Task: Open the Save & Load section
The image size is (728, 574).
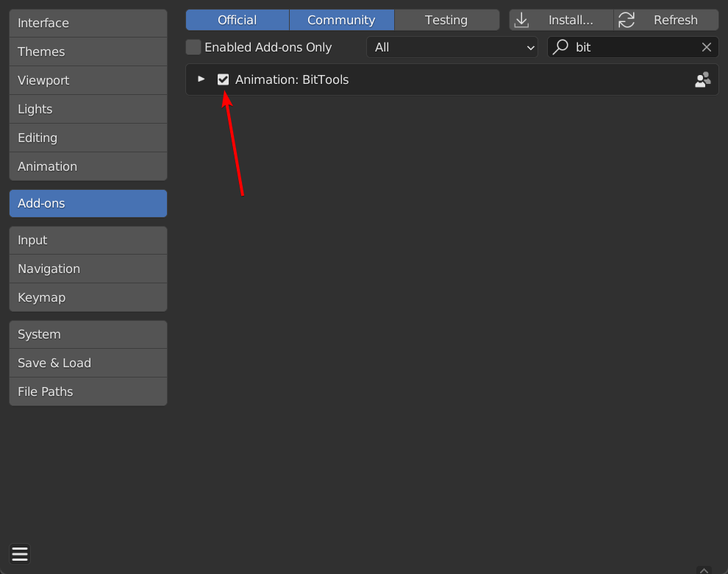Action: 88,363
